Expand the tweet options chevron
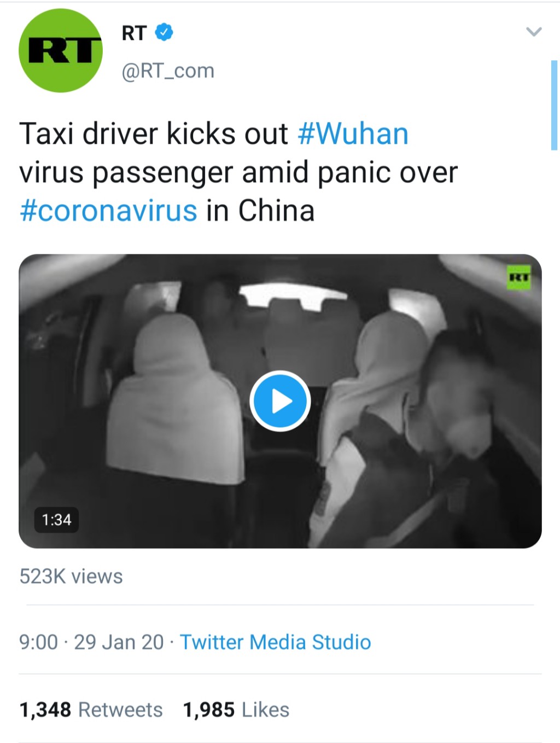 coord(534,32)
